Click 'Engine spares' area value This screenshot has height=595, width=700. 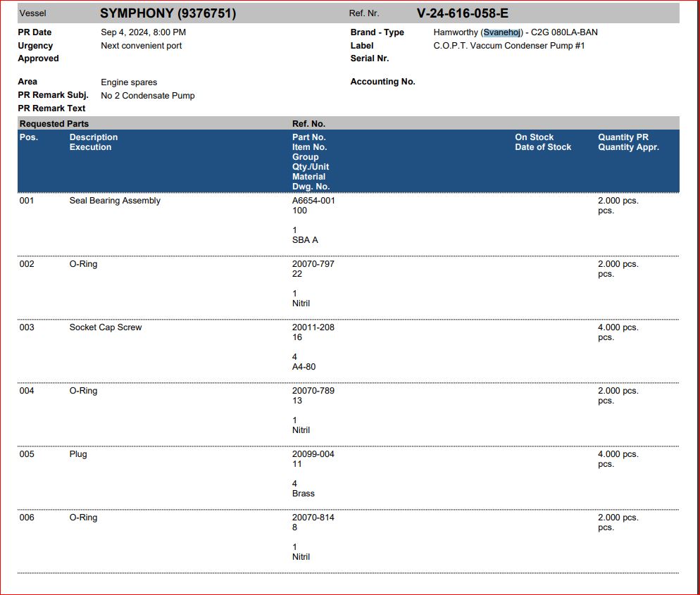pyautogui.click(x=129, y=82)
